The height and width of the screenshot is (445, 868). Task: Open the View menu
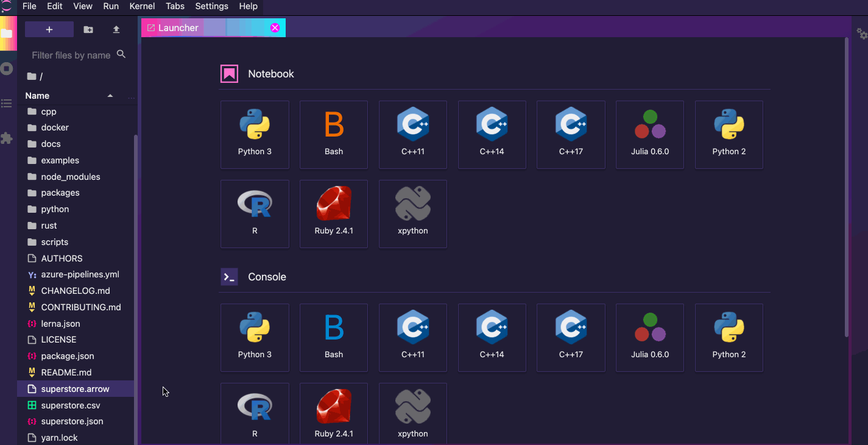(x=83, y=6)
